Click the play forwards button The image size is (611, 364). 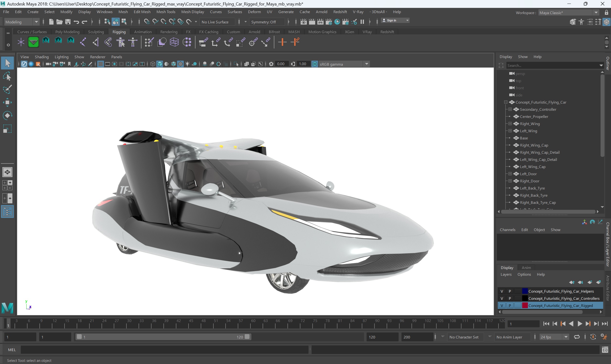pyautogui.click(x=580, y=324)
